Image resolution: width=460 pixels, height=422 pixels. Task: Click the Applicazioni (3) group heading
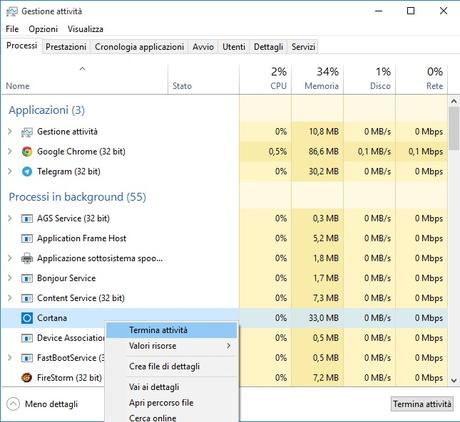click(47, 110)
